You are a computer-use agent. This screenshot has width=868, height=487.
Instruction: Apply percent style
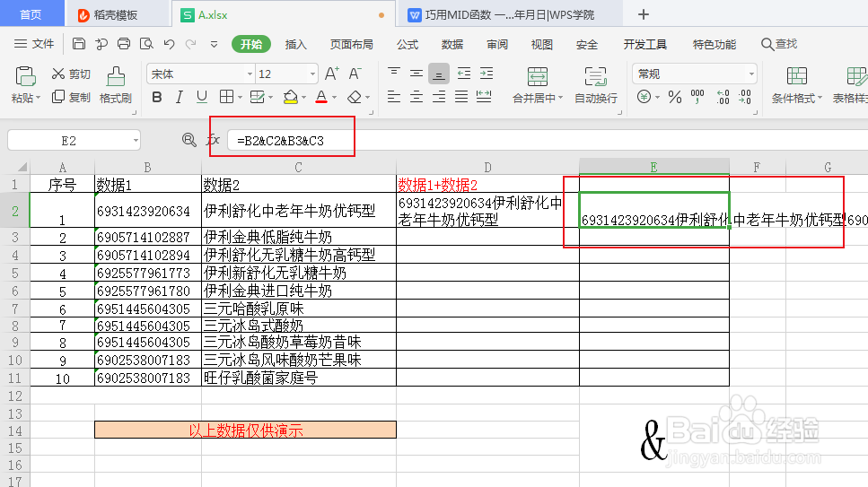pos(675,98)
